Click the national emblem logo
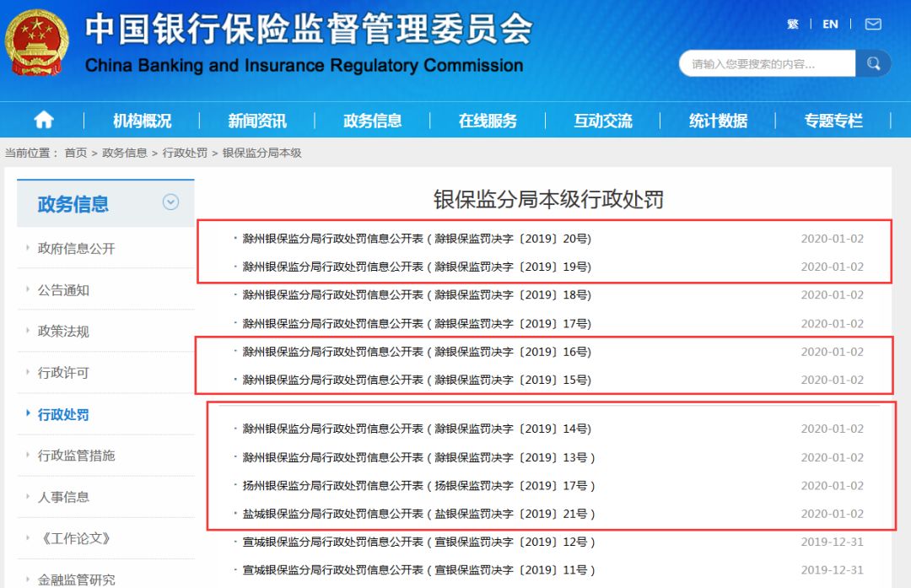The image size is (911, 588). [36, 42]
